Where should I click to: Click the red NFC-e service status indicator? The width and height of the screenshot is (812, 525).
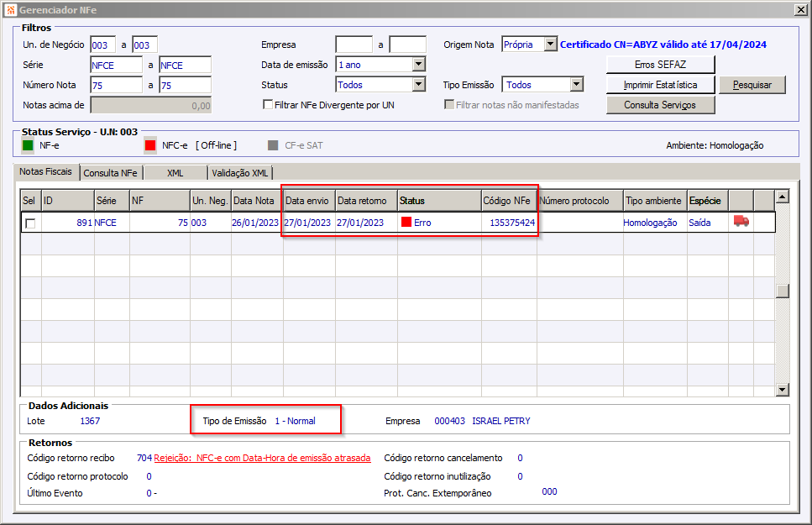point(150,145)
